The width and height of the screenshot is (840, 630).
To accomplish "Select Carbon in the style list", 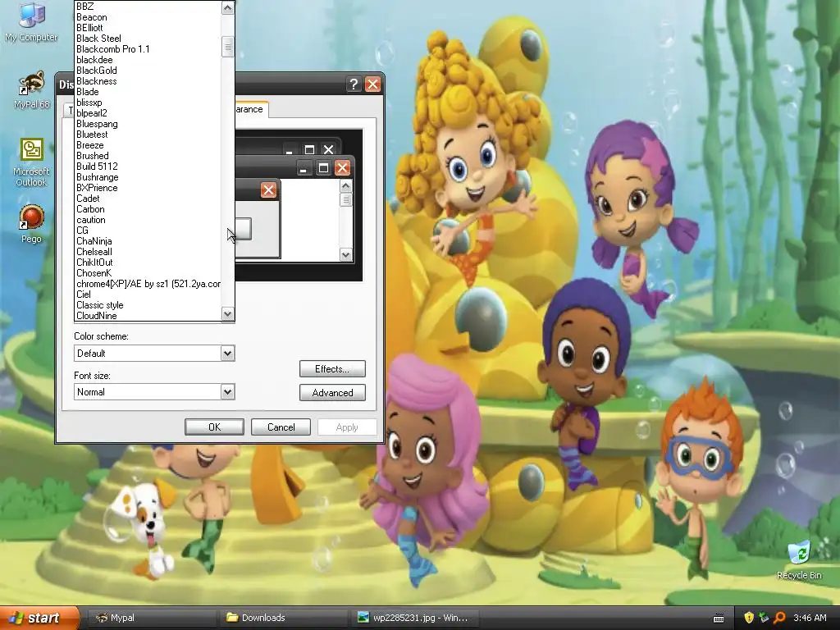I will tap(148, 209).
